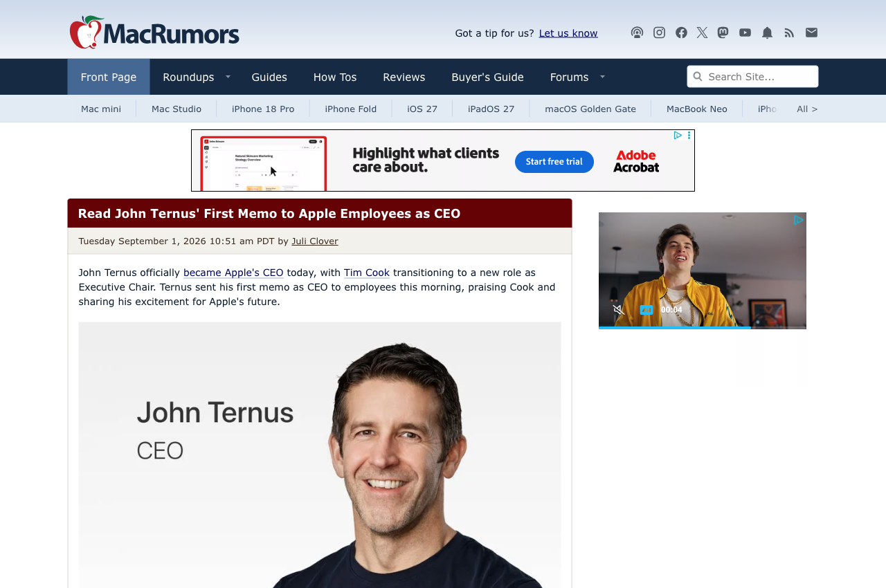The image size is (886, 588).
Task: Visit the X (Twitter) icon link
Action: click(702, 33)
